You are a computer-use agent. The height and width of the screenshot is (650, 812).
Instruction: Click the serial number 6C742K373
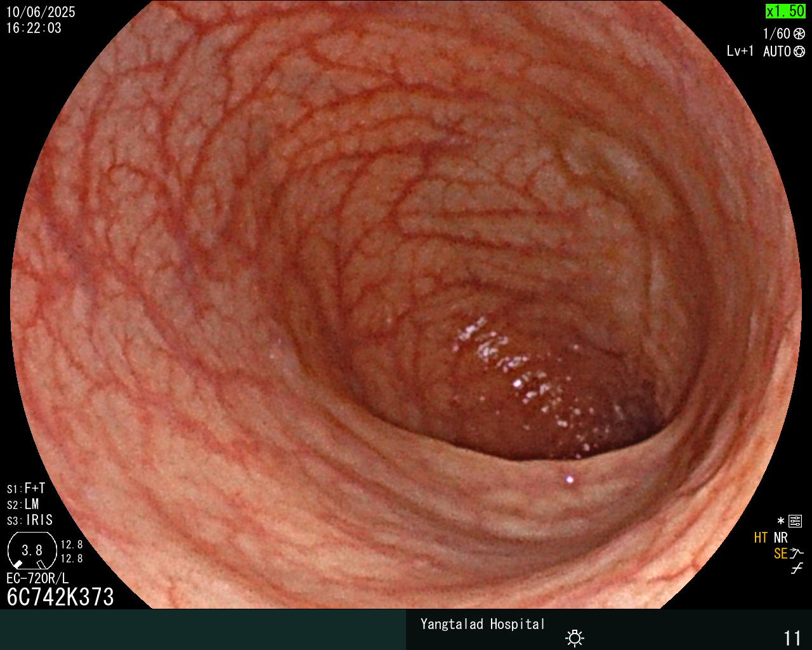pyautogui.click(x=60, y=597)
